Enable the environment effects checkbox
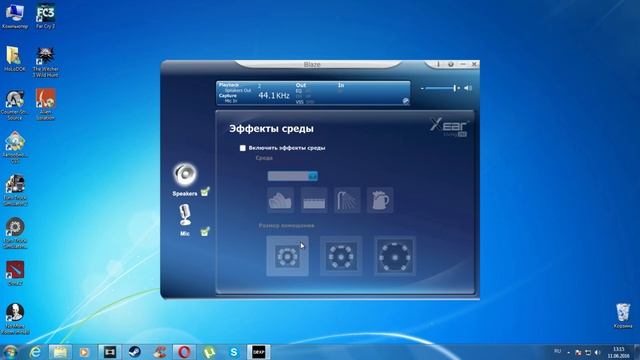 242,148
